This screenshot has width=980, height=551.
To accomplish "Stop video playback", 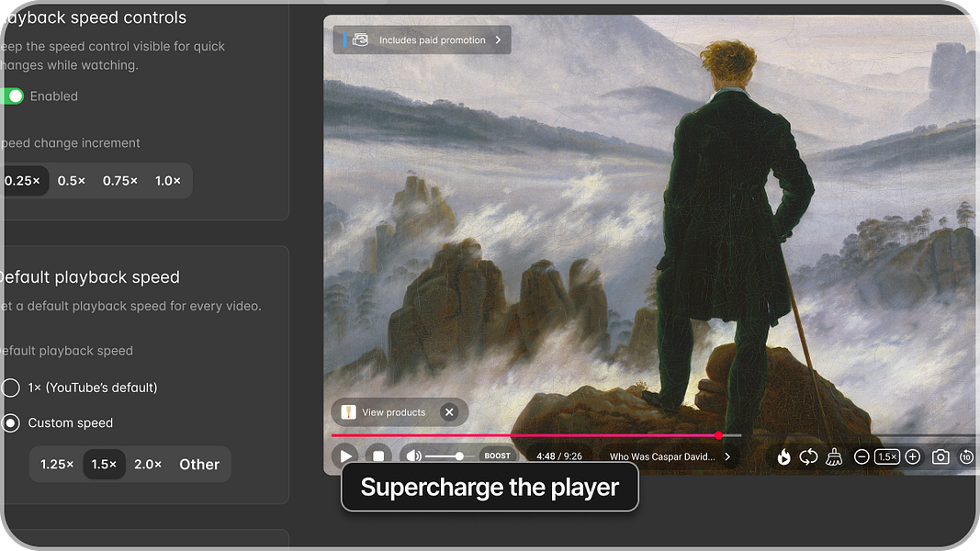I will click(x=378, y=456).
